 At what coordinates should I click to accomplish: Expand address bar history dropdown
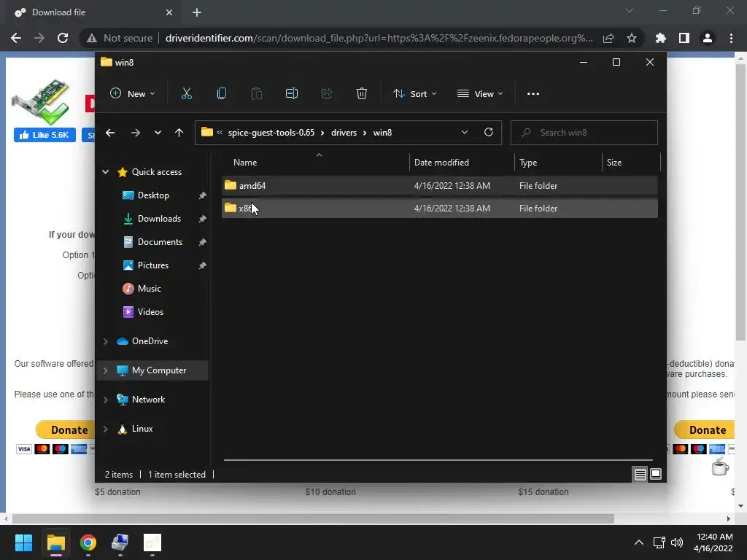465,133
